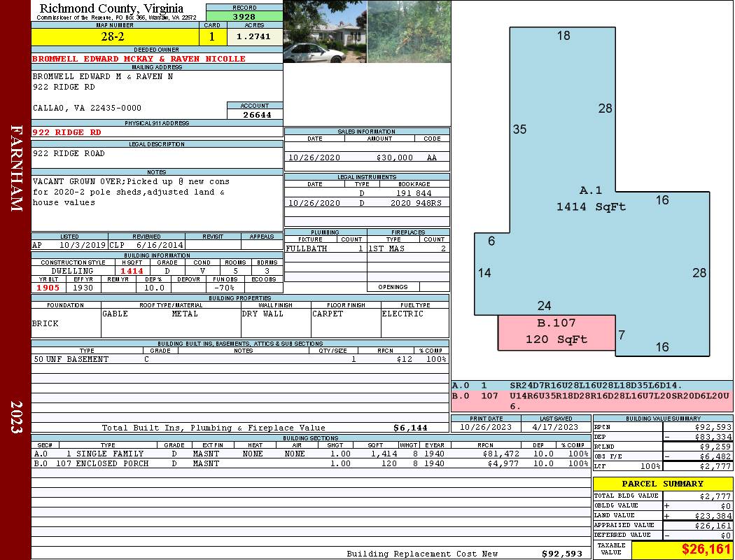Viewport: 735px width, 560px height.
Task: Click the PARCEL SUMMARY header
Action: tap(662, 484)
